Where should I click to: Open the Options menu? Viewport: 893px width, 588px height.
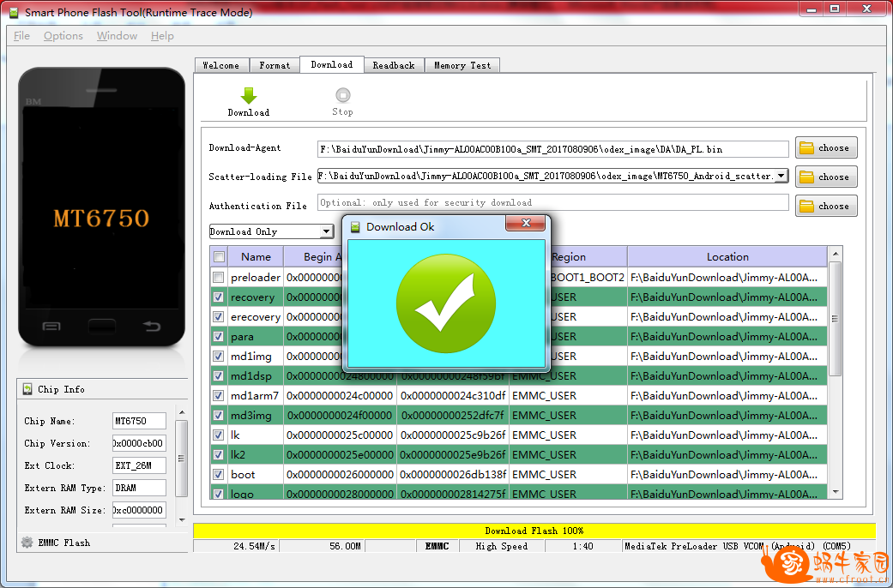pyautogui.click(x=63, y=36)
